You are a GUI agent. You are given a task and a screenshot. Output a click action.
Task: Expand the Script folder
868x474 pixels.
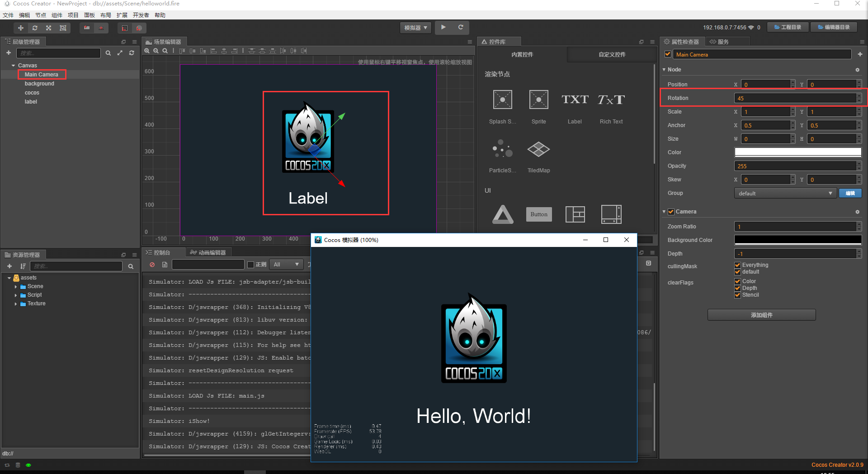coord(16,295)
